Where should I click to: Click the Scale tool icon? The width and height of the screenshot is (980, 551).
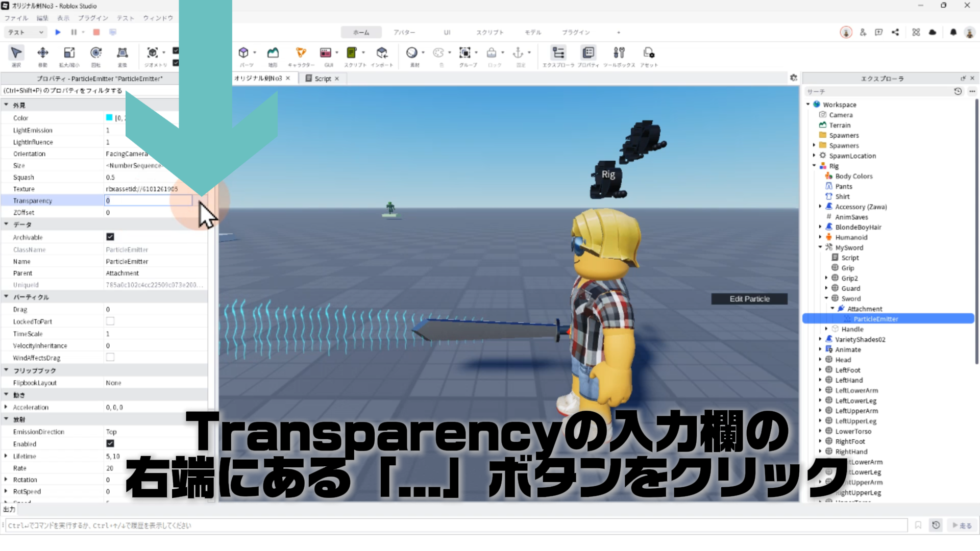click(69, 53)
